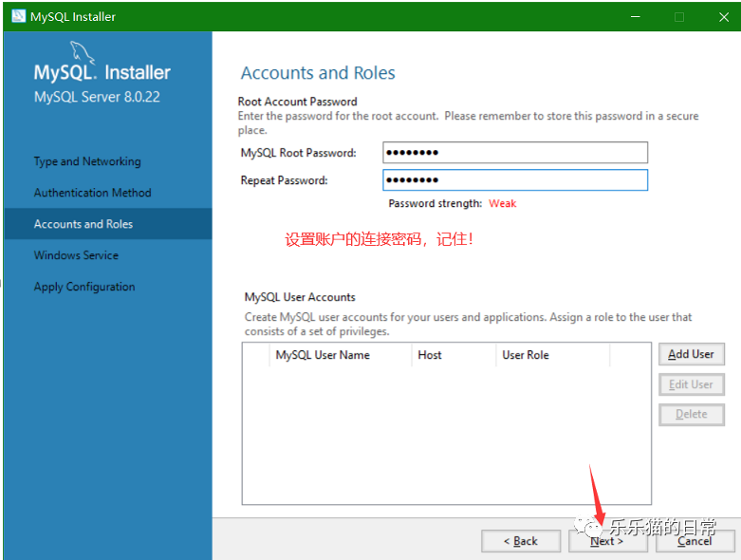This screenshot has width=741, height=560.
Task: Go to Apply Configuration step
Action: click(x=84, y=287)
